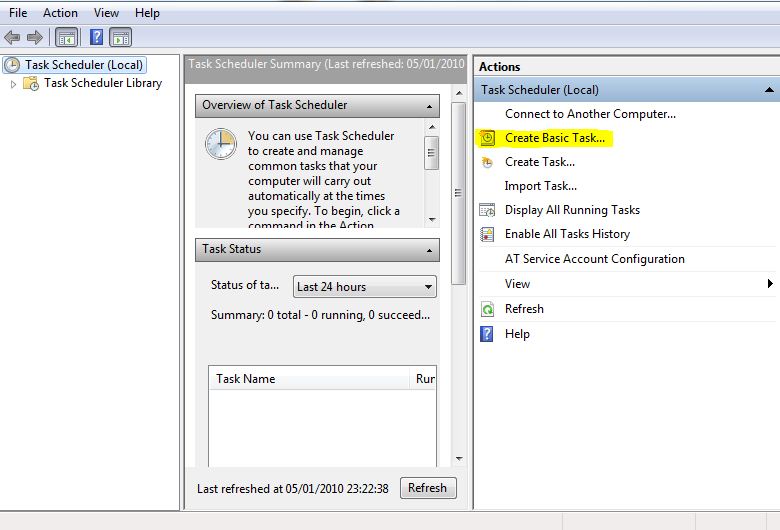Select Task Scheduler (Local) in the tree

84,65
